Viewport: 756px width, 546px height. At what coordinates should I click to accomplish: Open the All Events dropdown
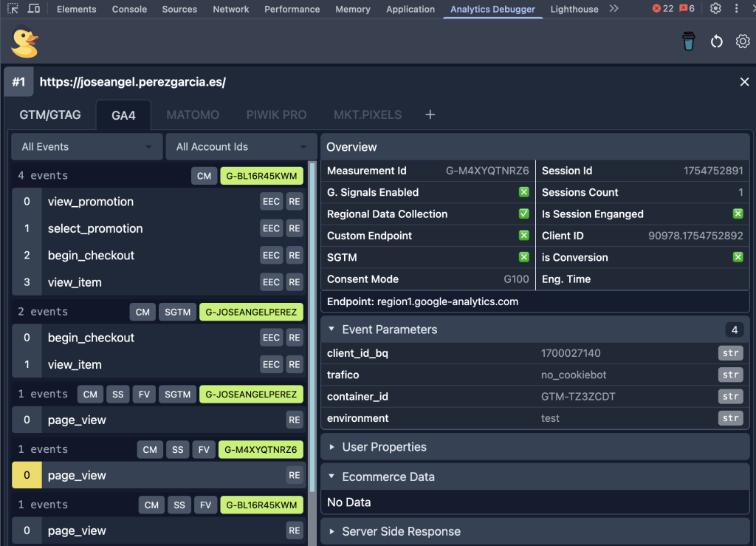pyautogui.click(x=87, y=146)
